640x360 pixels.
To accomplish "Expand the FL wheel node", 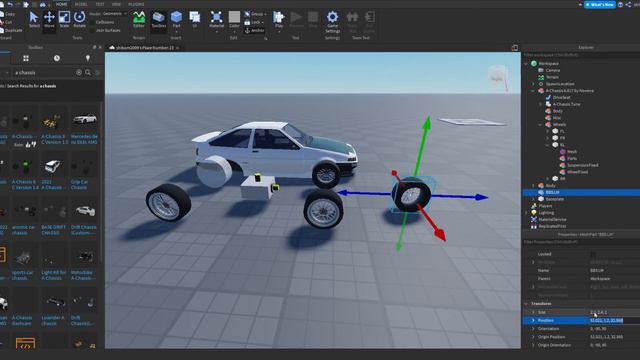I will 548,131.
